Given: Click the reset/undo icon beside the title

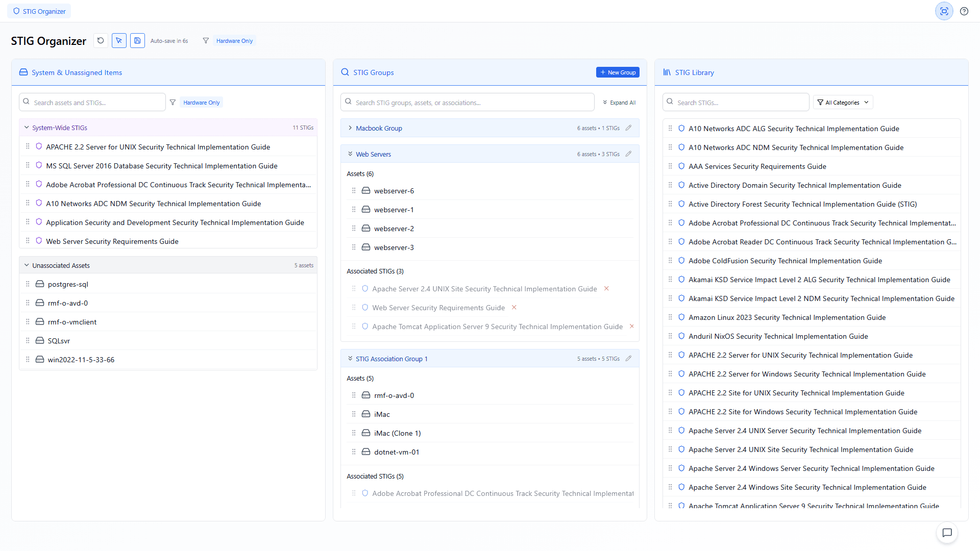Looking at the screenshot, I should tap(101, 41).
